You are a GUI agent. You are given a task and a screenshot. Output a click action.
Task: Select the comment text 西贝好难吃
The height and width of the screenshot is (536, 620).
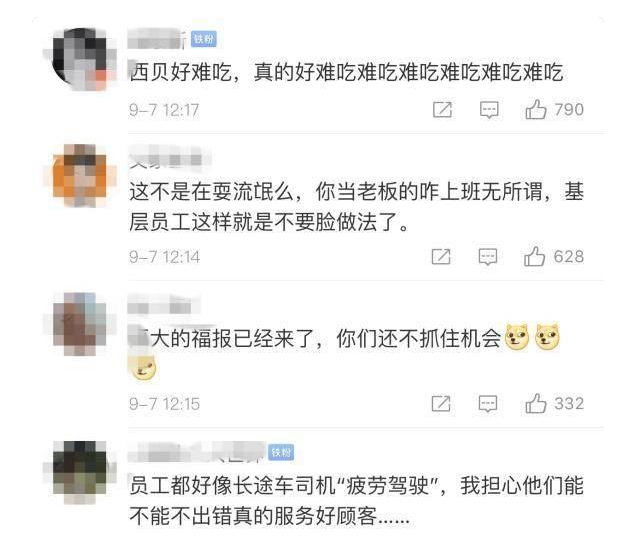coord(181,73)
